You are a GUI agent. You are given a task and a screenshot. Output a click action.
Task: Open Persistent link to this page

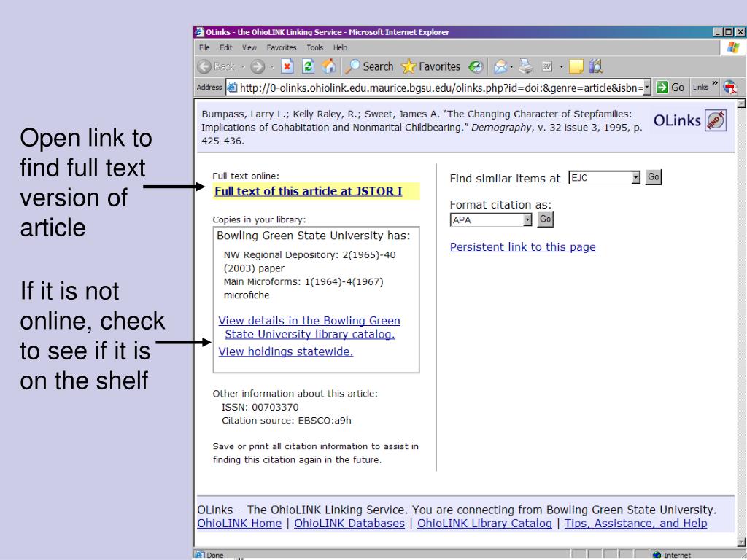[x=522, y=246]
